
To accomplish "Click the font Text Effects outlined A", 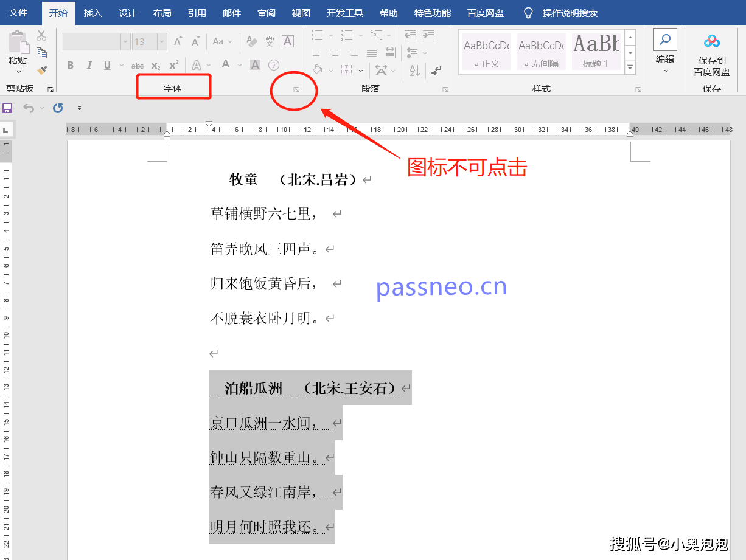I will 197,65.
